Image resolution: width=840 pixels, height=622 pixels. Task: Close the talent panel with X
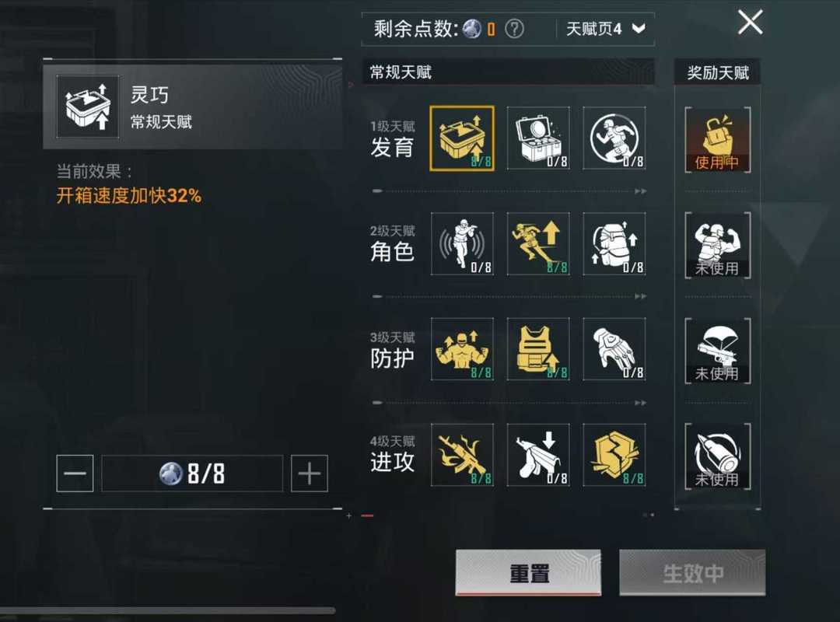click(750, 23)
